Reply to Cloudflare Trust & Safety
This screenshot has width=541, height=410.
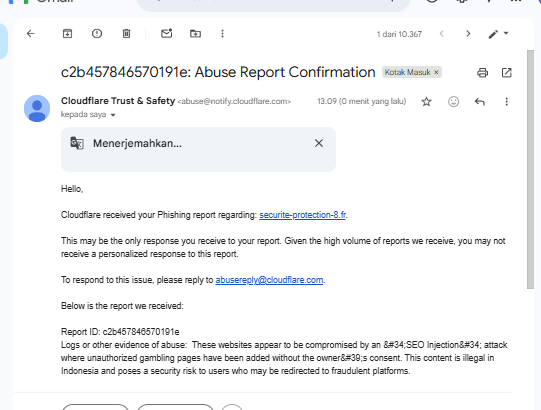[x=480, y=102]
